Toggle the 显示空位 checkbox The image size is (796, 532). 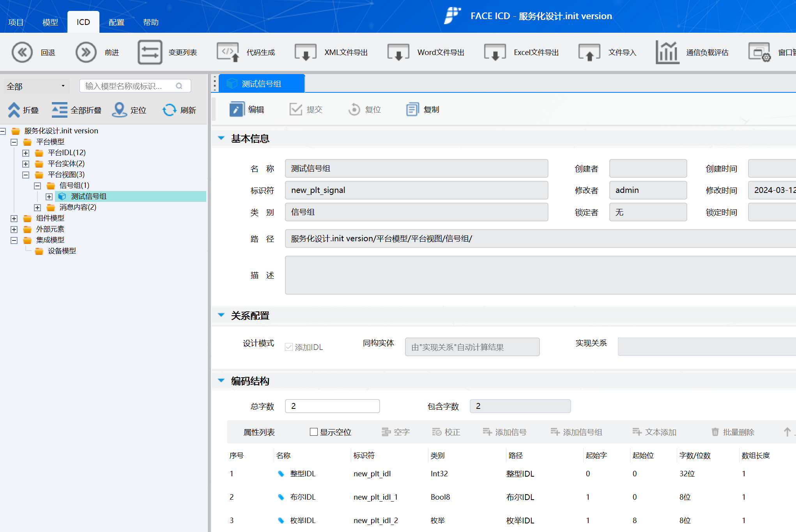pyautogui.click(x=313, y=432)
